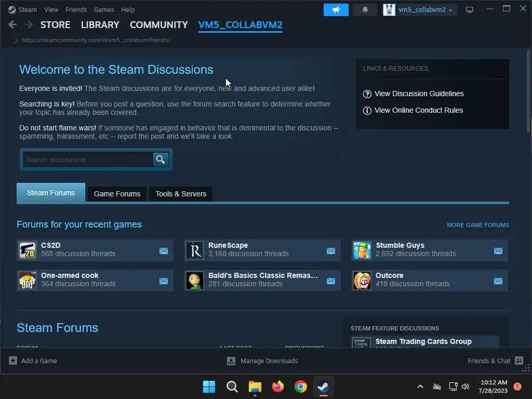Open the RuneScape game icon

click(x=195, y=250)
